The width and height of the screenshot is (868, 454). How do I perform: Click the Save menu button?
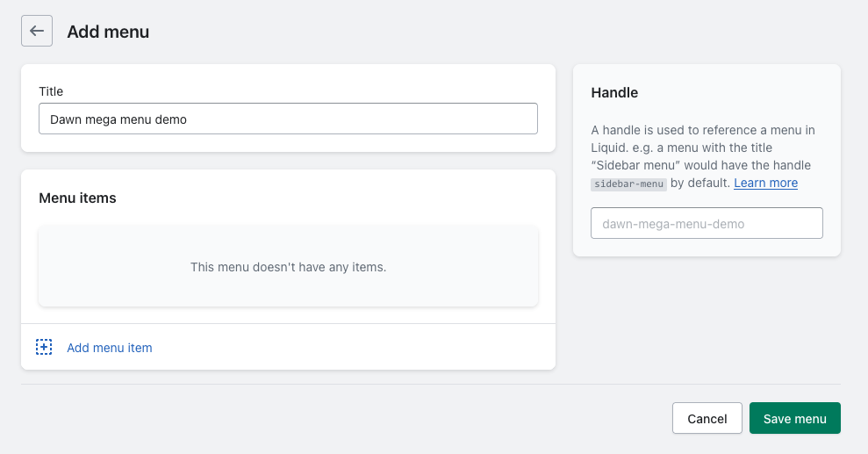coord(795,418)
